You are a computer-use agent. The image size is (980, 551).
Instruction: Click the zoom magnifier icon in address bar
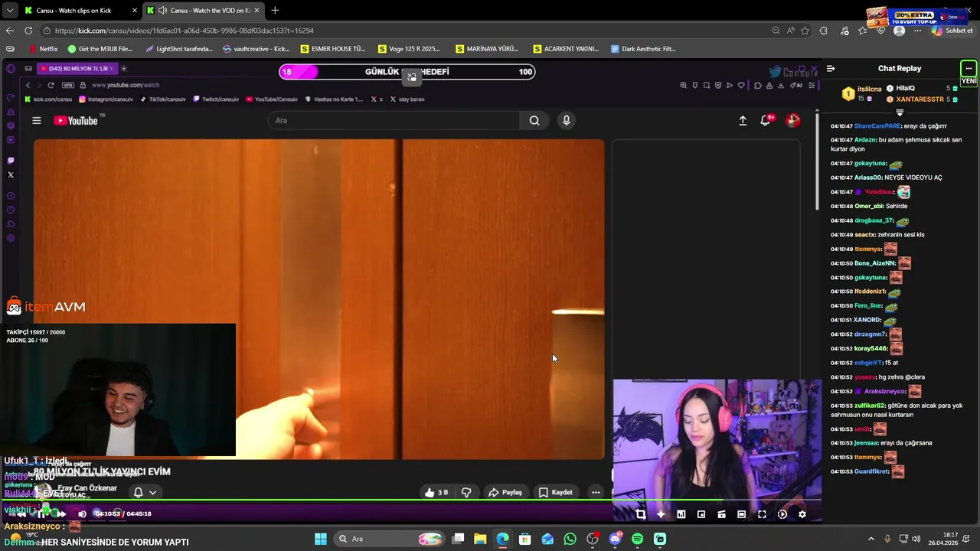(x=776, y=31)
